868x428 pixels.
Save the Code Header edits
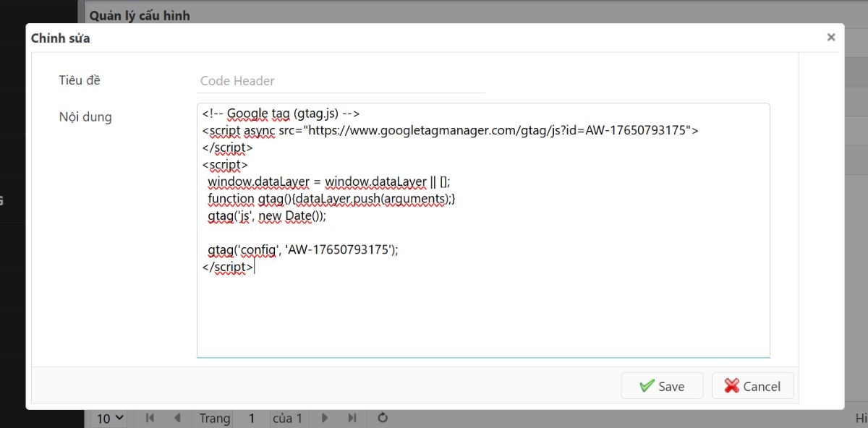[x=662, y=386]
